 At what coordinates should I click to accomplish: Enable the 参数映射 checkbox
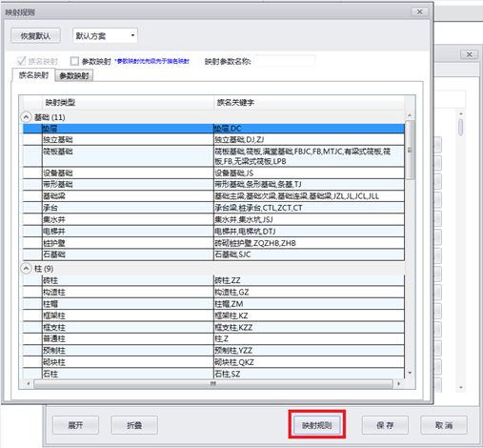pyautogui.click(x=74, y=61)
